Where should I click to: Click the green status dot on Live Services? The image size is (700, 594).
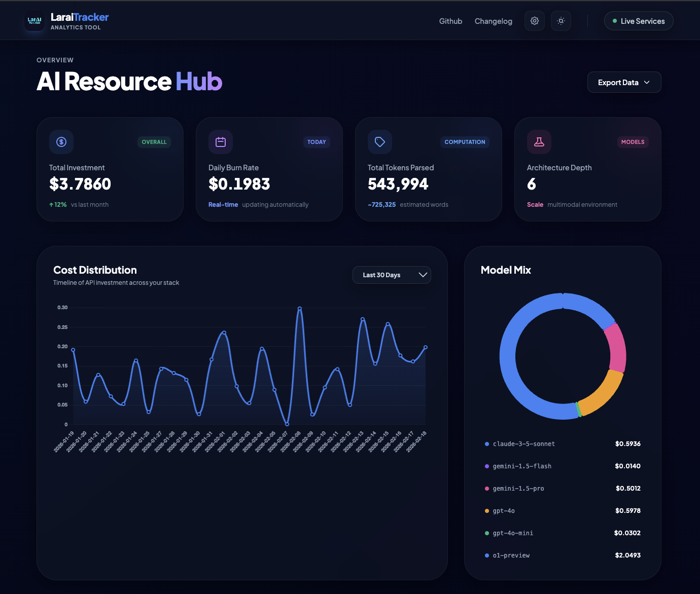(614, 21)
